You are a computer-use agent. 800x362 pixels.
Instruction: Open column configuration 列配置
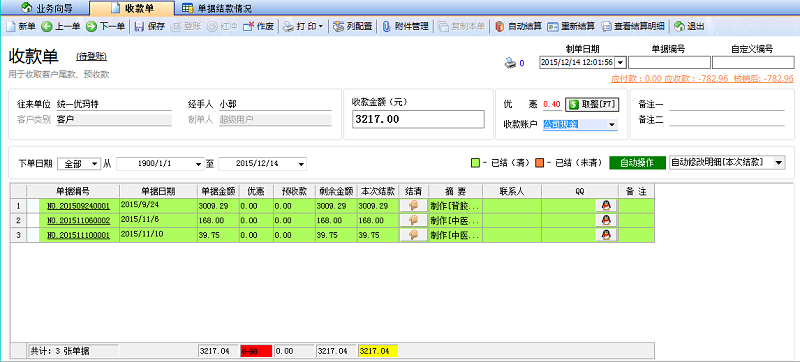(352, 27)
